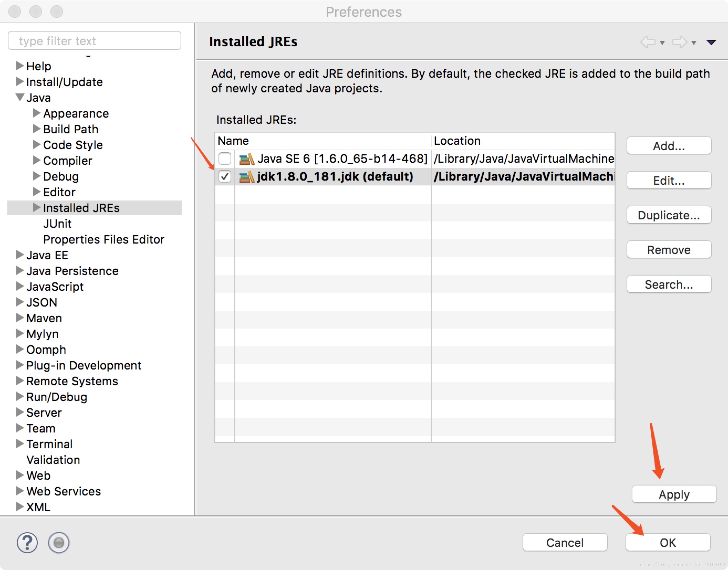Click the Add... button
The width and height of the screenshot is (728, 570).
tap(669, 146)
